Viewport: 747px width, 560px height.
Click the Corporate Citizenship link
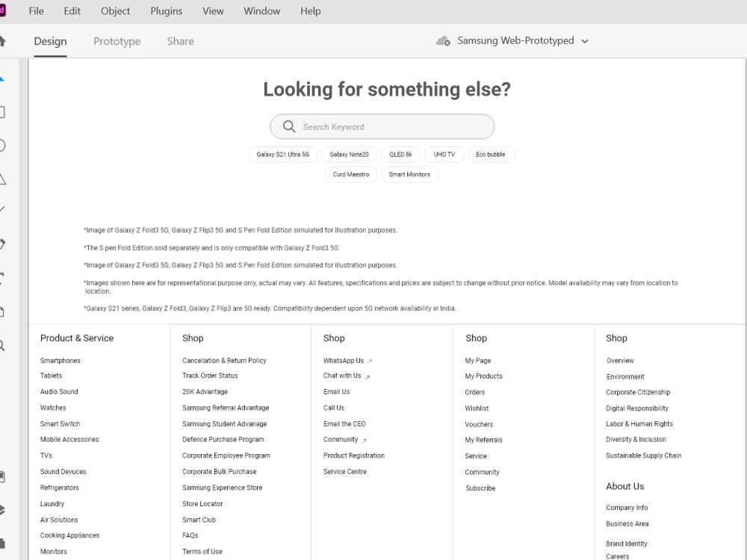tap(638, 393)
